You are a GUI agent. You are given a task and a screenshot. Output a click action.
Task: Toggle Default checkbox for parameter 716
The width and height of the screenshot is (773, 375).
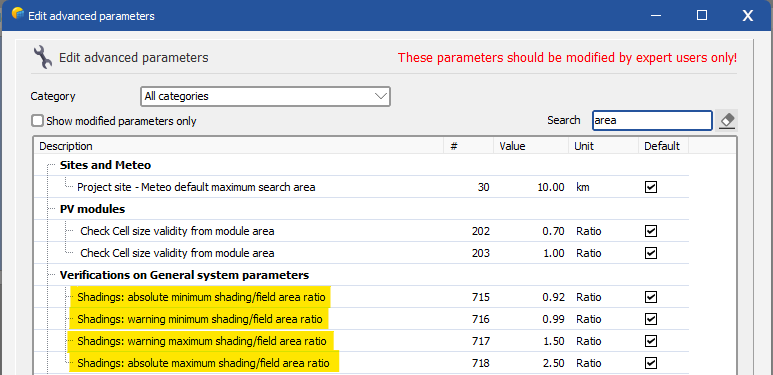(651, 319)
